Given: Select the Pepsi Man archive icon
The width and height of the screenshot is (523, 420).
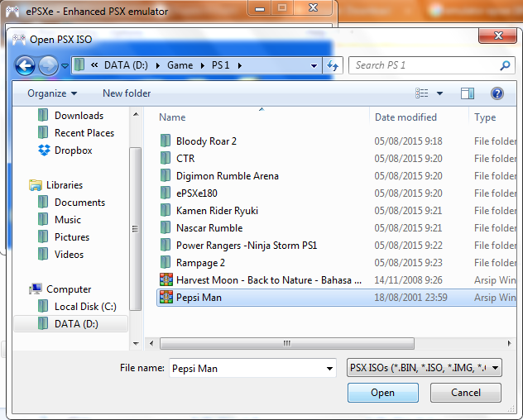Looking at the screenshot, I should (166, 297).
